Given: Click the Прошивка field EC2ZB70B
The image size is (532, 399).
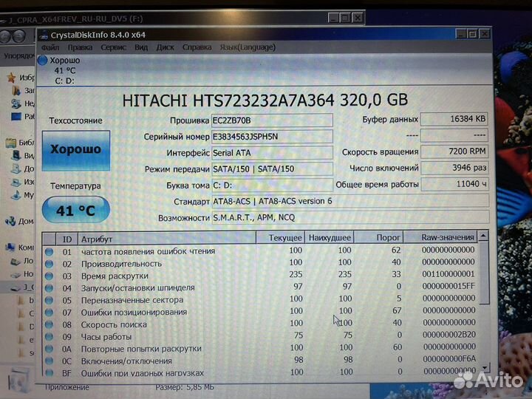Looking at the screenshot, I should coord(272,120).
